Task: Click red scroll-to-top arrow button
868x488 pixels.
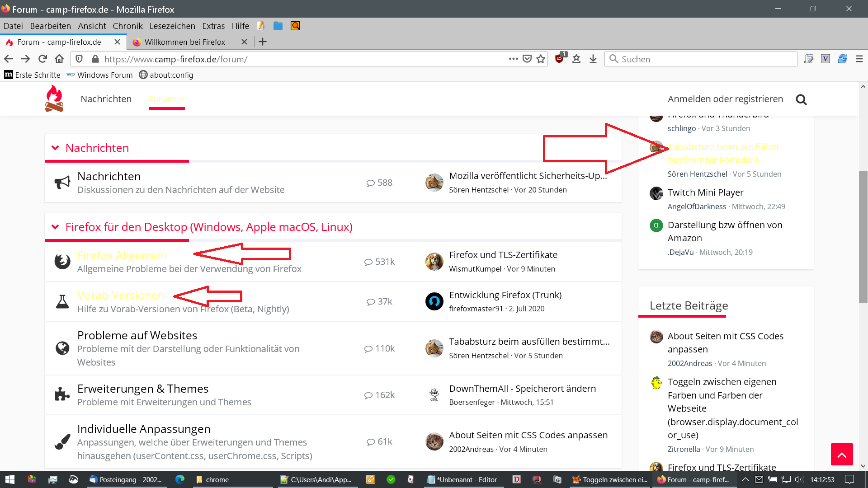Action: click(x=842, y=455)
